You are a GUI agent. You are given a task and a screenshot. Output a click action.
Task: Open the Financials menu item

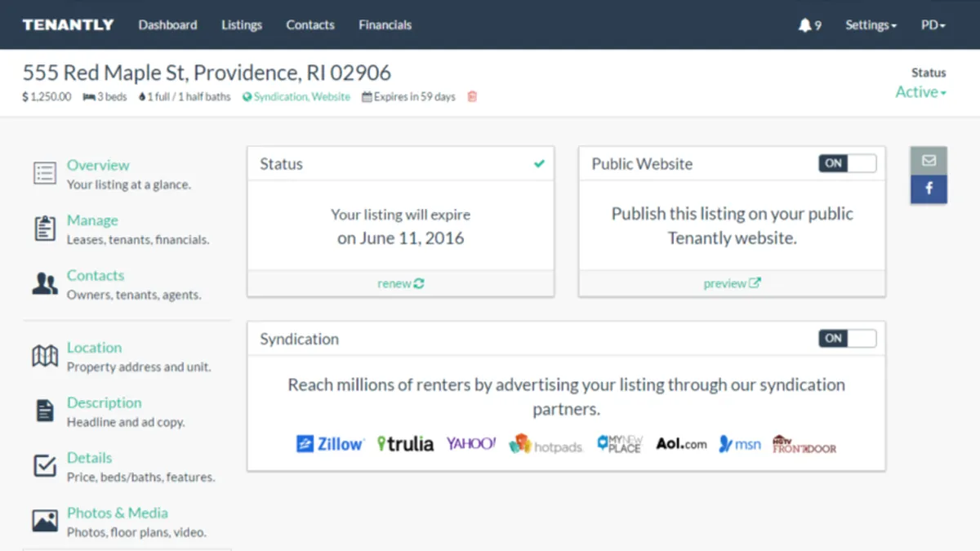click(385, 25)
